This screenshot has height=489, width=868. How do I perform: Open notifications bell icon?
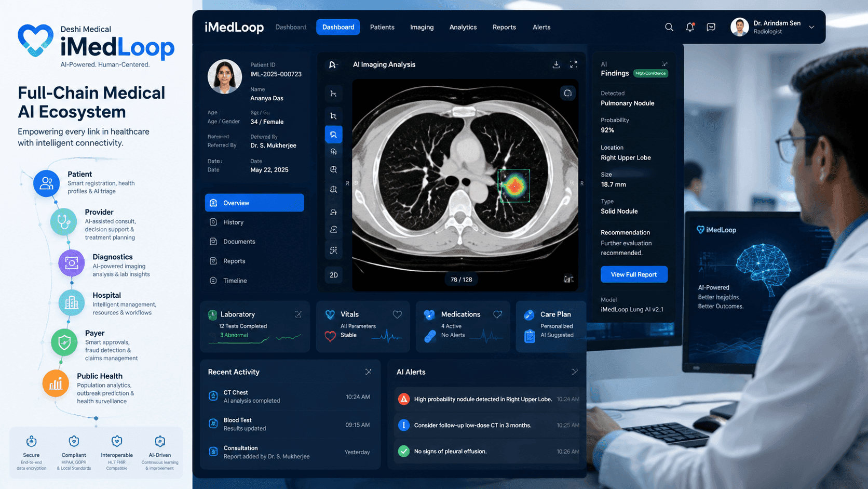point(690,27)
